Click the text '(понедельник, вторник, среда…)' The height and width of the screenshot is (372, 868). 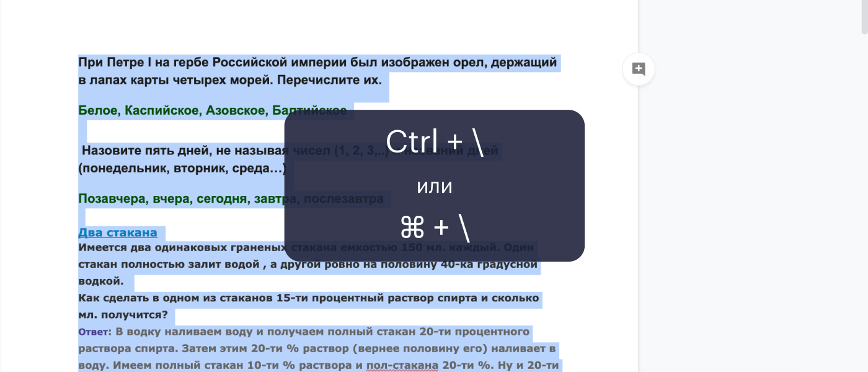[x=182, y=168]
